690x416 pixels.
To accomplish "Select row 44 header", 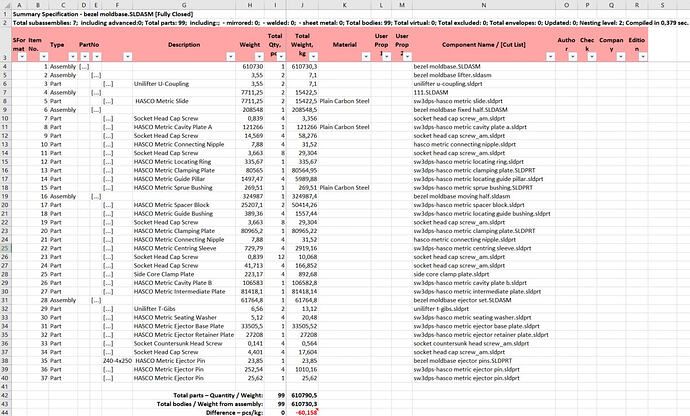I will coord(5,412).
